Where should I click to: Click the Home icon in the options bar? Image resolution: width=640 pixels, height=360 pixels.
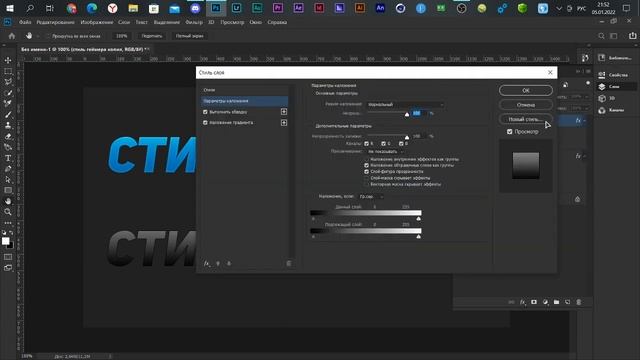(x=12, y=36)
